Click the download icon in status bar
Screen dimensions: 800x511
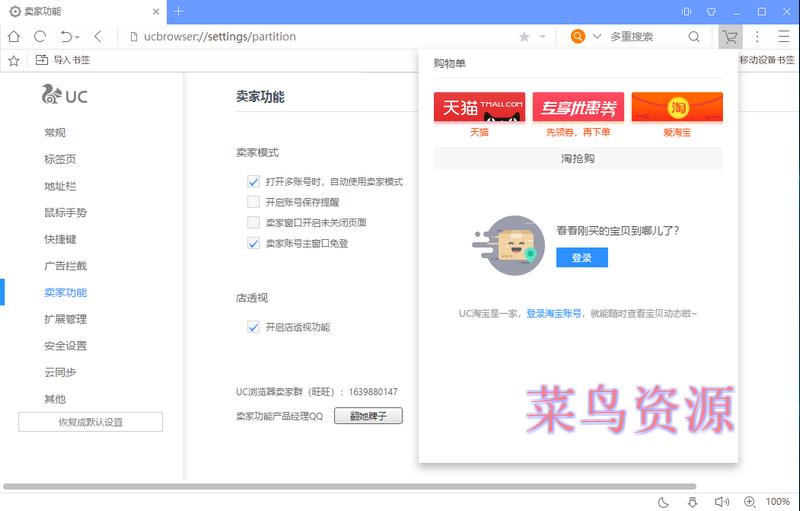692,502
